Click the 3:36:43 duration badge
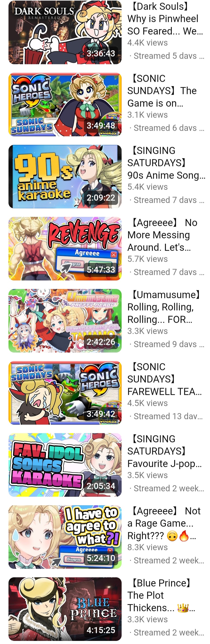The height and width of the screenshot is (644, 210). (101, 53)
